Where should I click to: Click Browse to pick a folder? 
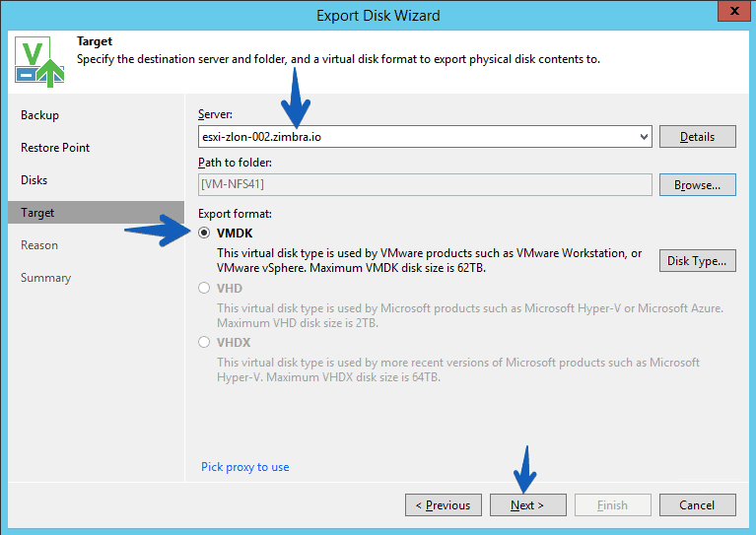tap(697, 185)
